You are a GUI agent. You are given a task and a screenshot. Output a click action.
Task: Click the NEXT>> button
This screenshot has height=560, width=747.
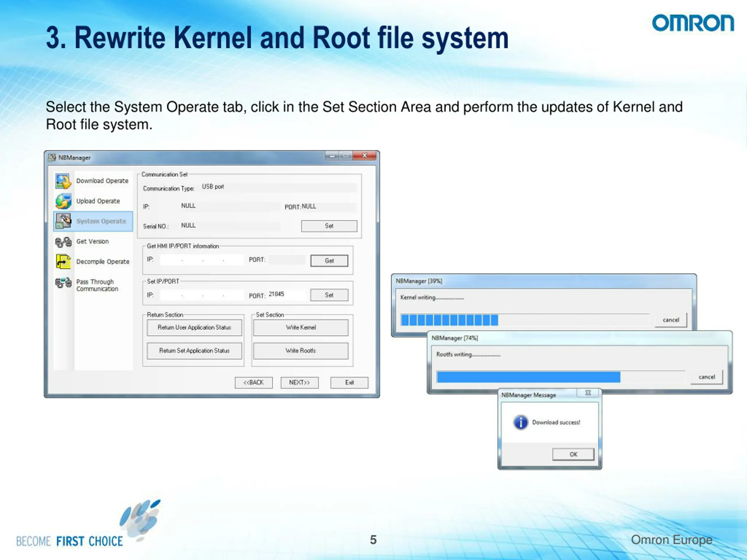[x=300, y=382]
